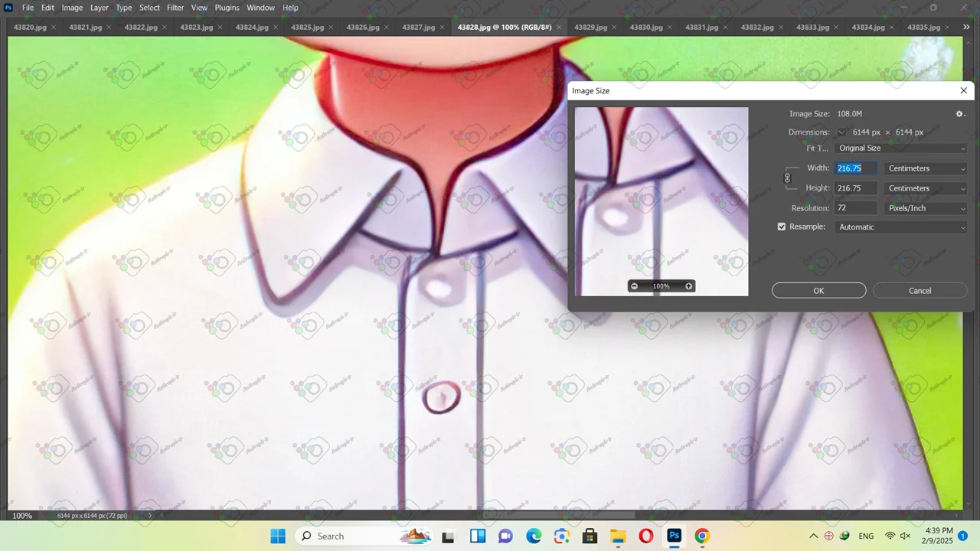This screenshot has width=980, height=551.
Task: Open the Opera browser from the taskbar
Action: (645, 536)
